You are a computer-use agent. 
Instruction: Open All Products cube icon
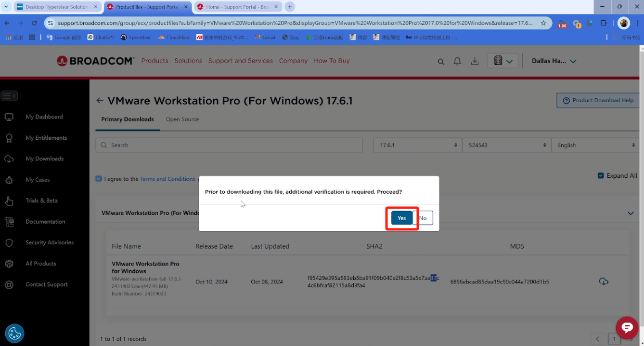pyautogui.click(x=9, y=264)
